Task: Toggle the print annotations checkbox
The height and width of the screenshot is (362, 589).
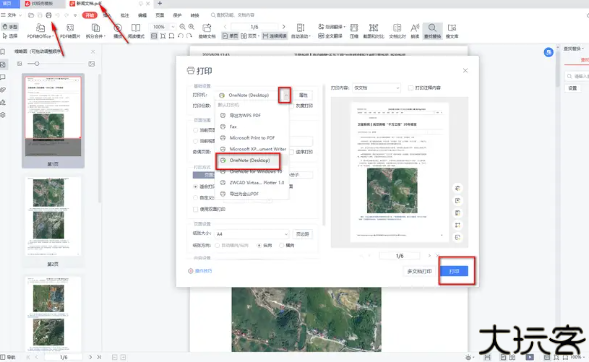Action: point(411,88)
